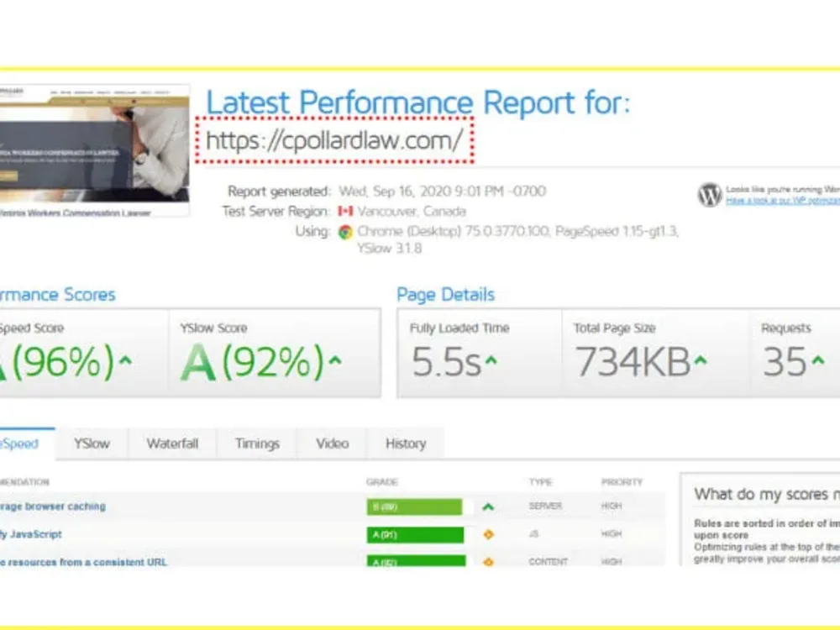Click the arrow next to 5.5s load time
840x630 pixels.
[491, 360]
